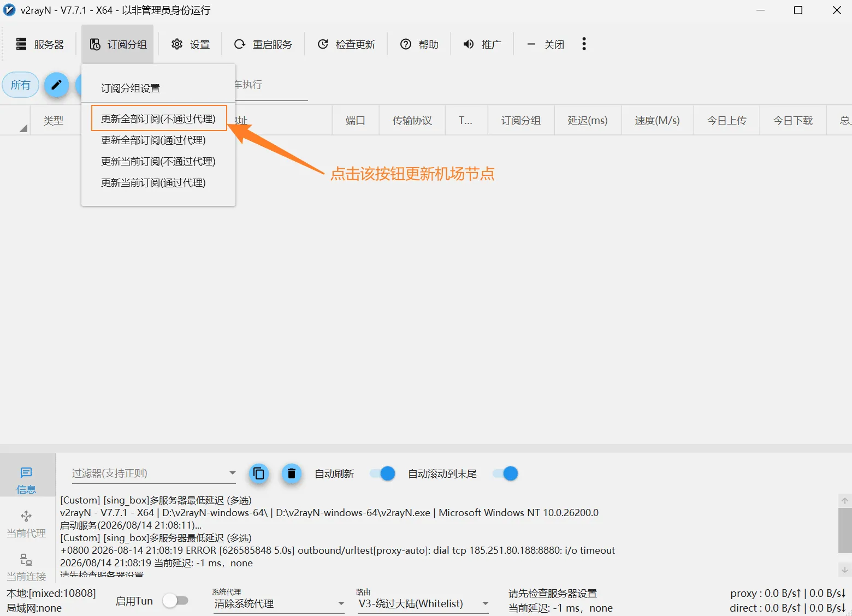Click the 请先检查服务器设置 status message
This screenshot has width=852, height=616.
tap(553, 593)
